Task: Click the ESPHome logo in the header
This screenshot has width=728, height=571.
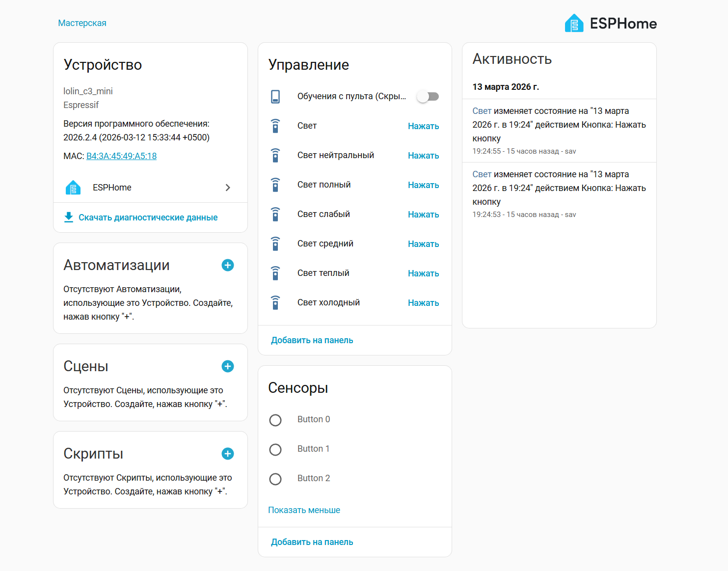Action: point(610,23)
